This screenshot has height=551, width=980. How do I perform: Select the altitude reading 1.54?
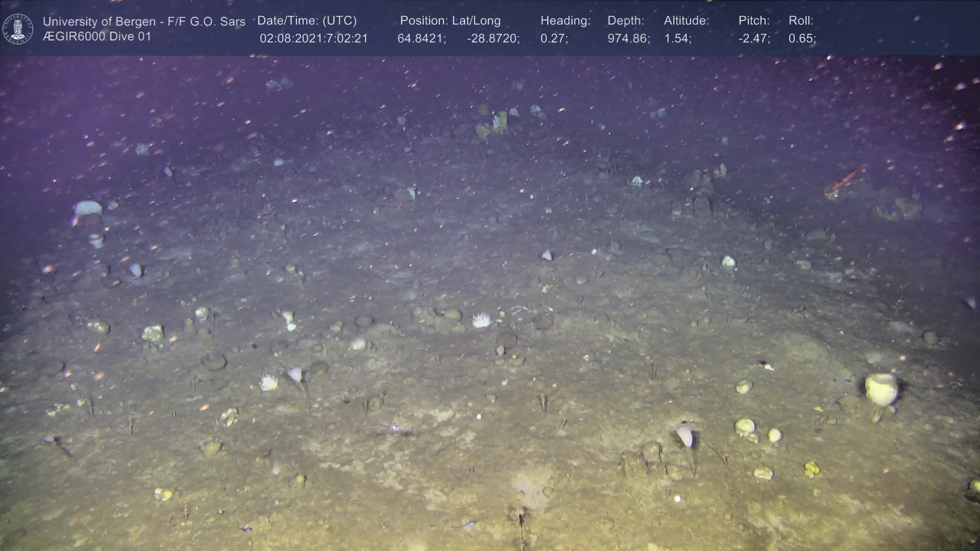pos(677,39)
